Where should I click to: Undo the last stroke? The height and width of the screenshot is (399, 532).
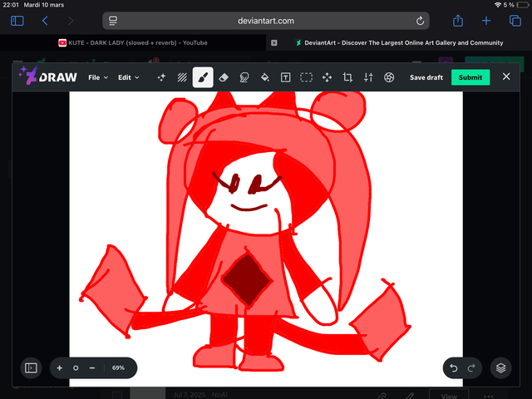[x=454, y=367]
